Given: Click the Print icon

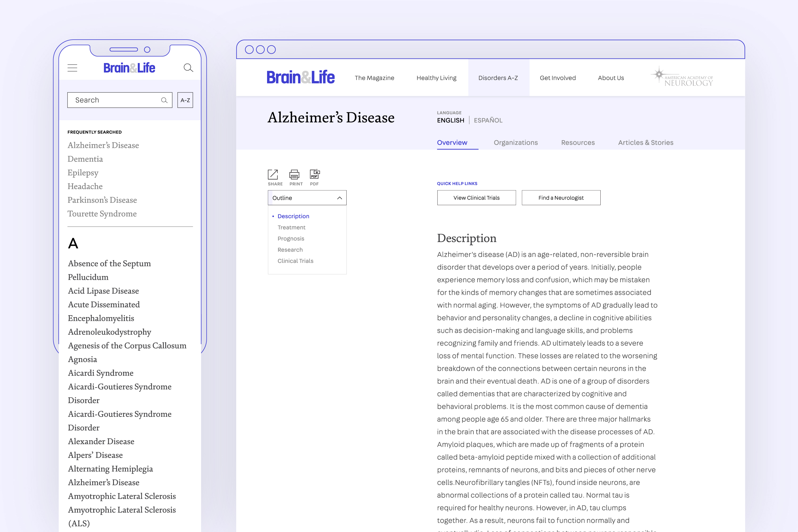Looking at the screenshot, I should point(294,174).
